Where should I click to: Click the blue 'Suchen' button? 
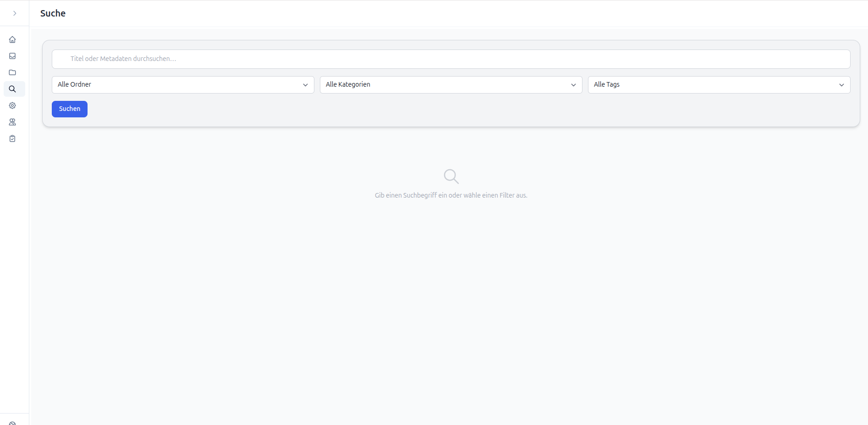[x=70, y=109]
